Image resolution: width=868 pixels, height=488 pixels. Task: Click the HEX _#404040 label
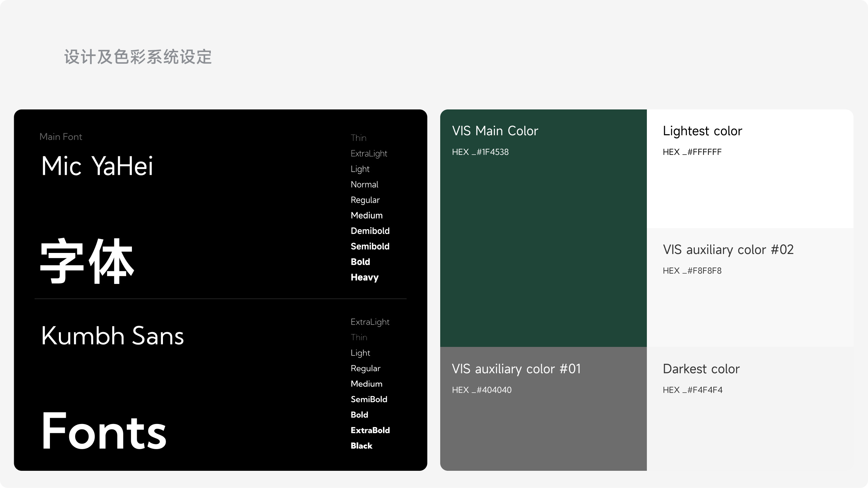tap(482, 390)
